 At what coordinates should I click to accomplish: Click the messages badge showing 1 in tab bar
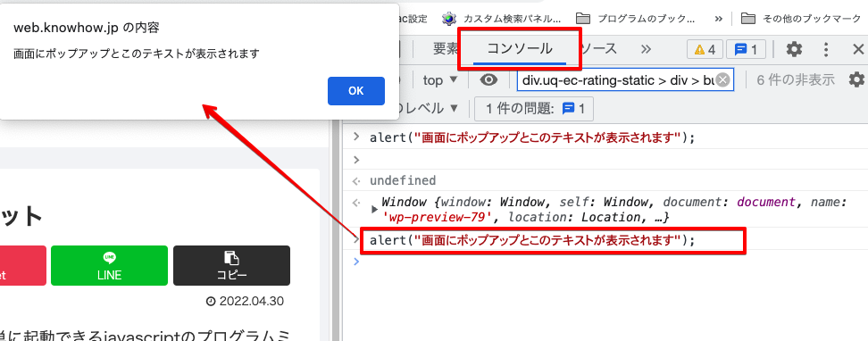pos(746,49)
